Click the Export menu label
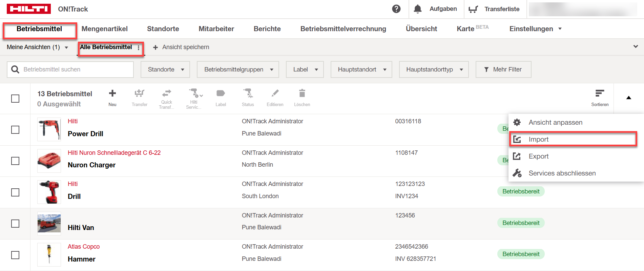 [539, 156]
